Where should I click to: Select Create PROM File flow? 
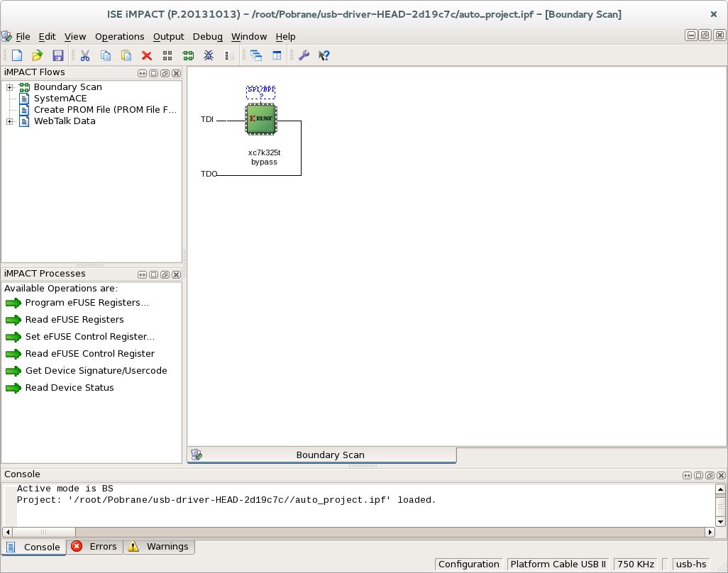coord(106,110)
